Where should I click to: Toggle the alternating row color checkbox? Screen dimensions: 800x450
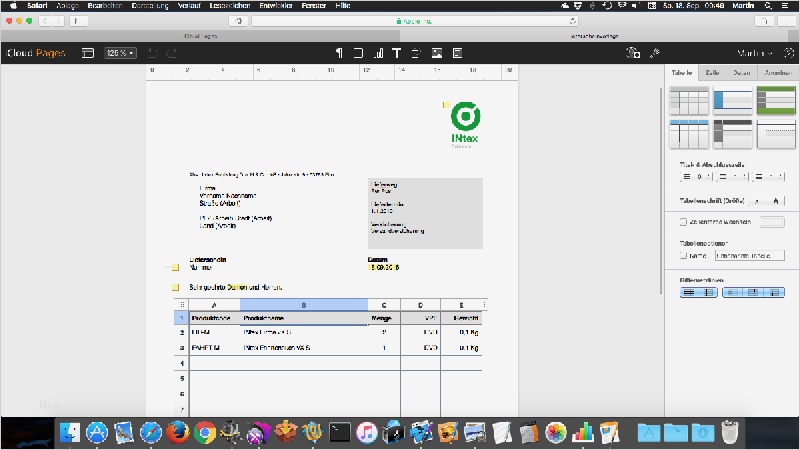683,222
